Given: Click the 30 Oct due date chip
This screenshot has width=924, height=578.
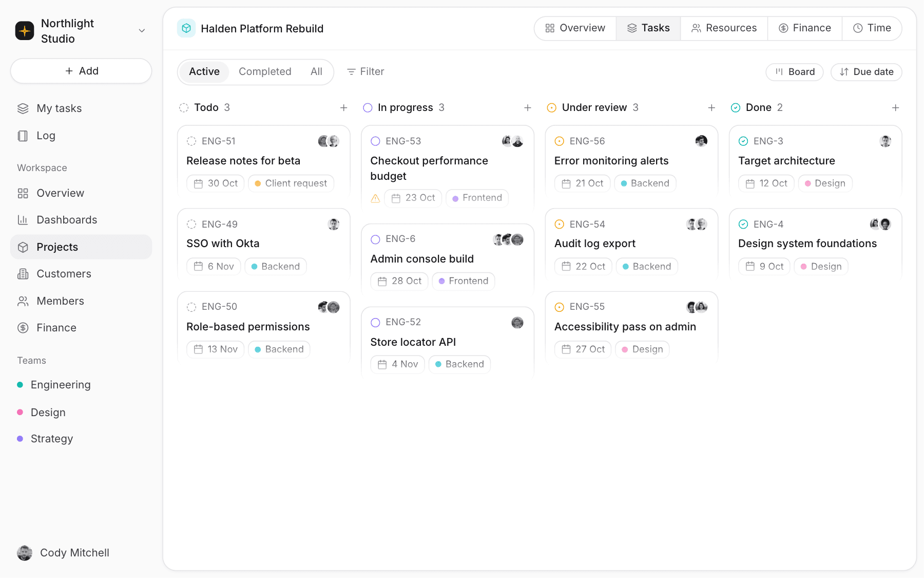Looking at the screenshot, I should click(x=216, y=183).
